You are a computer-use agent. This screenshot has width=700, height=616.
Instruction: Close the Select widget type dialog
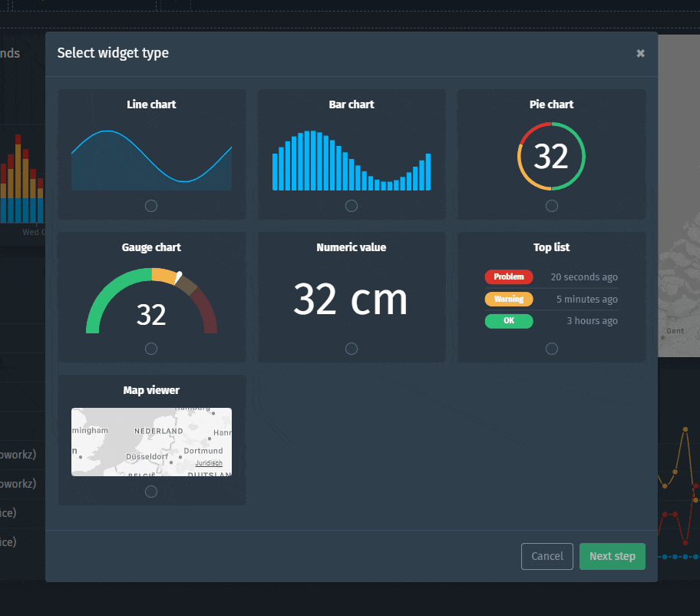click(640, 53)
